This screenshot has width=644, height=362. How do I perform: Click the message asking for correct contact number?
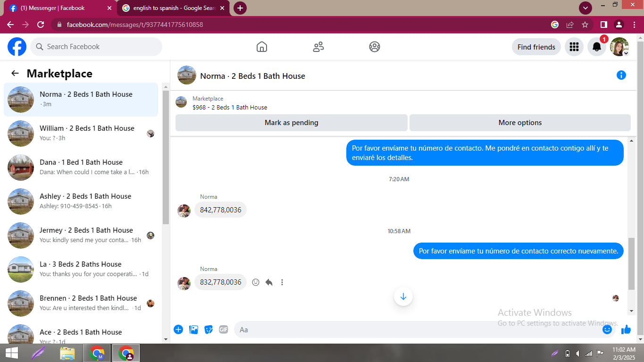[x=519, y=251]
